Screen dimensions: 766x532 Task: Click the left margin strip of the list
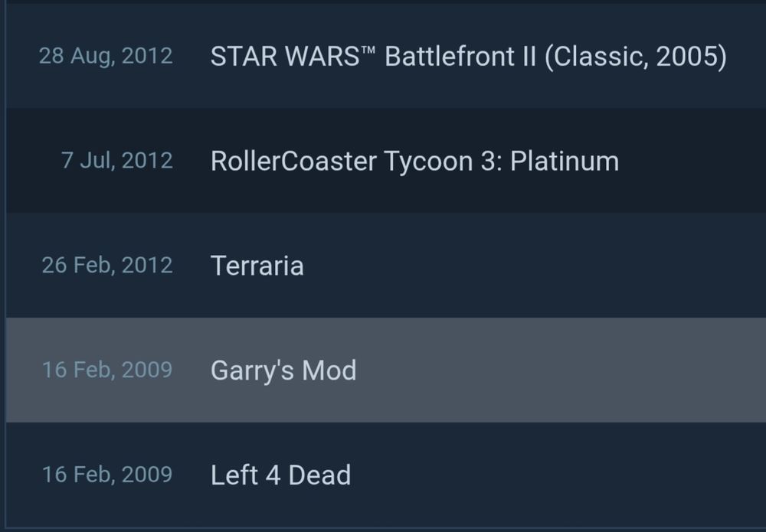coord(3,268)
